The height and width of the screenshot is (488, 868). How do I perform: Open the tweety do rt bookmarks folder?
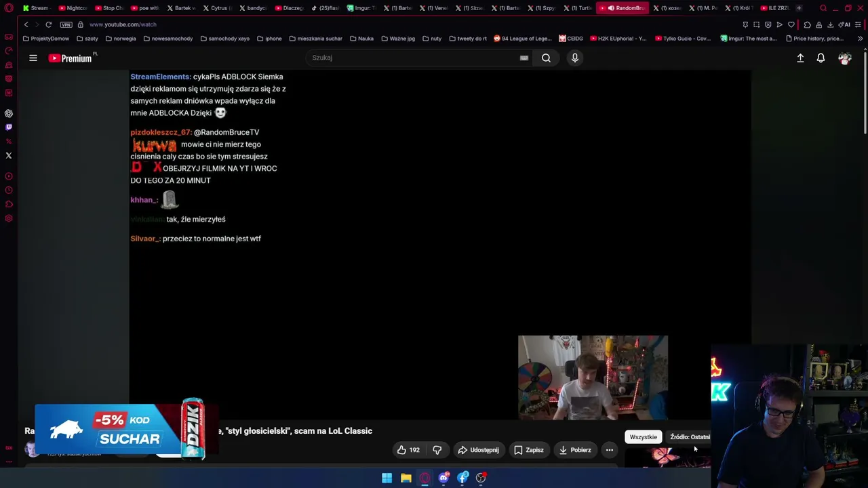point(468,39)
